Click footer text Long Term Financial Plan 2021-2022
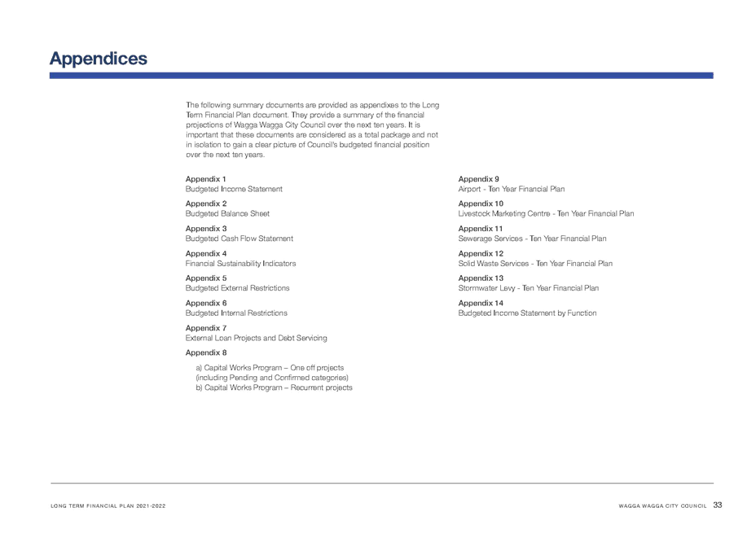This screenshot has width=756, height=534. tap(108, 506)
